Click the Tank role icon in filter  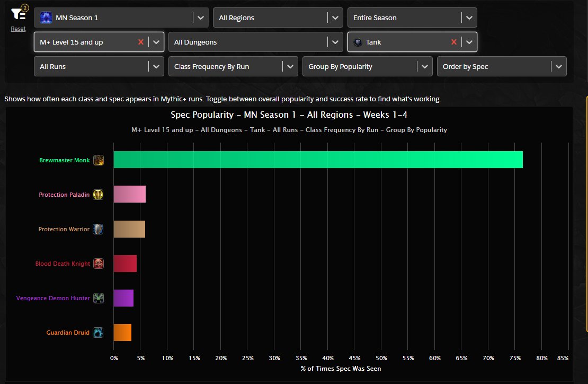point(358,42)
